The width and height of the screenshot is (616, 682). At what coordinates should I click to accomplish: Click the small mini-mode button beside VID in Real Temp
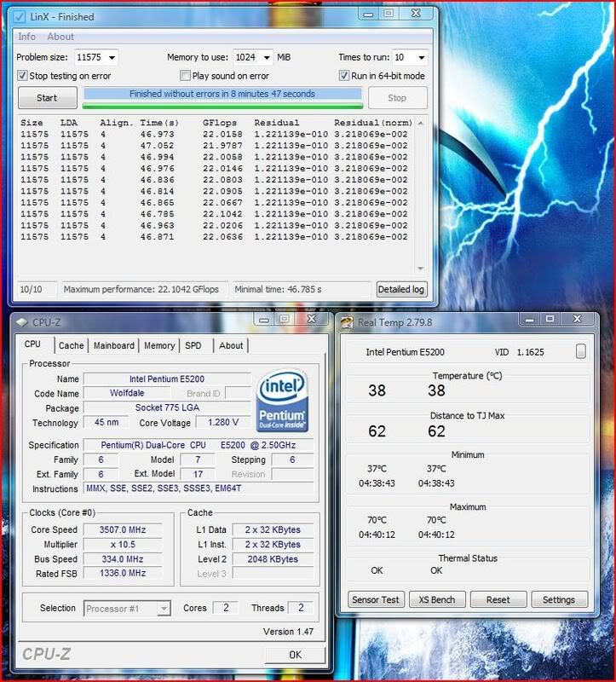click(x=580, y=351)
